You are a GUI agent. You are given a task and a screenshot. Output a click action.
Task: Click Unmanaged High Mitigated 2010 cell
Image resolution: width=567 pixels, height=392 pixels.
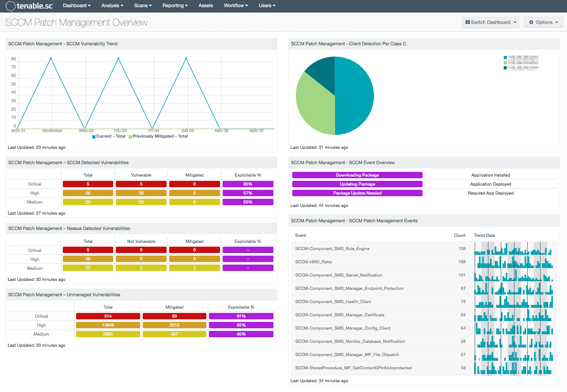pyautogui.click(x=174, y=325)
